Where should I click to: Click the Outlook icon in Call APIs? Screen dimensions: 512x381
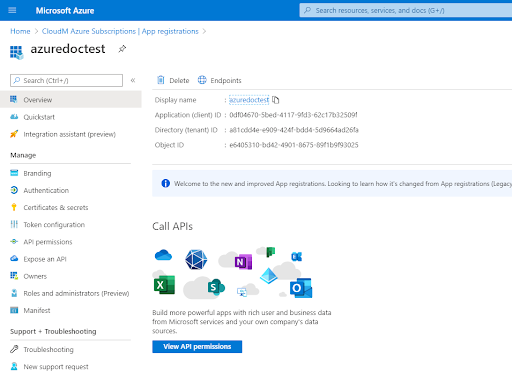pos(301,288)
